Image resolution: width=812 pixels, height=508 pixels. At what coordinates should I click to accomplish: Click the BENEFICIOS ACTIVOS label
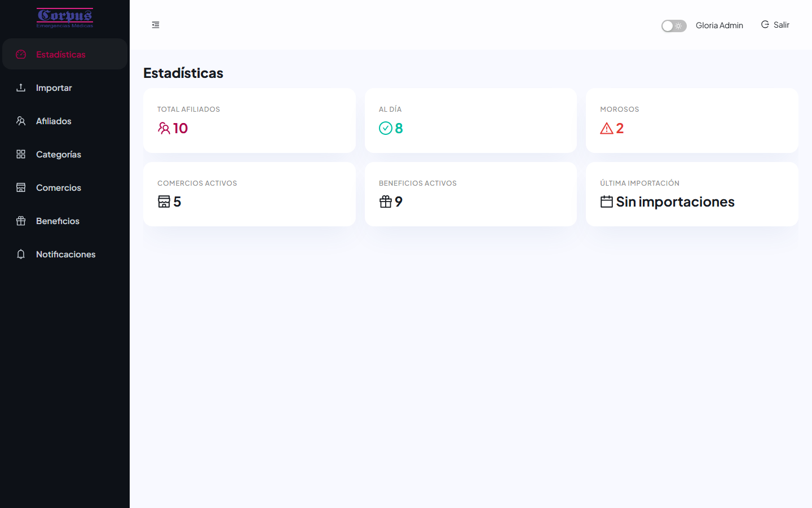pos(418,183)
